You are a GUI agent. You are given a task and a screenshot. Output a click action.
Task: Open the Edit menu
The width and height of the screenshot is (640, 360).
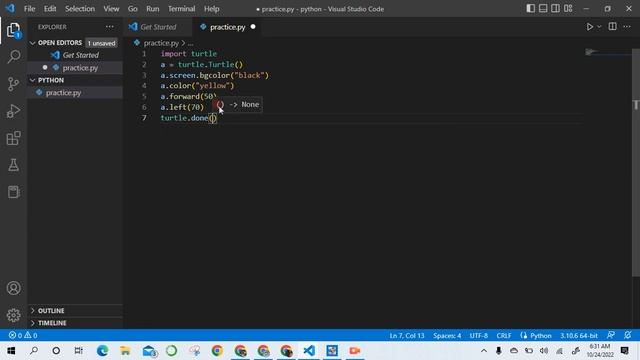(x=50, y=9)
